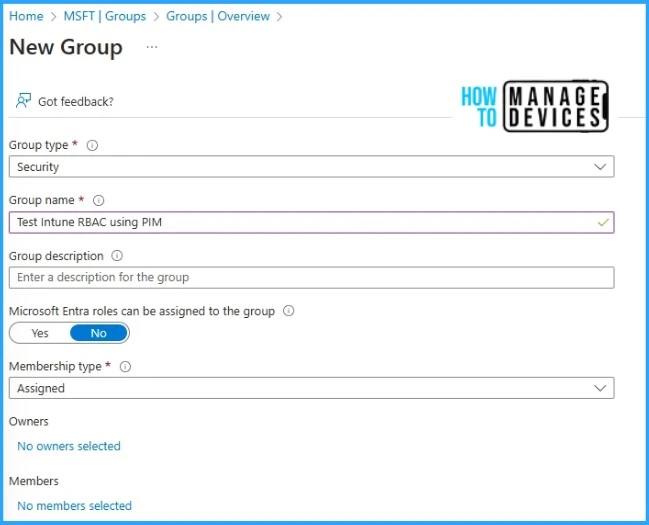The height and width of the screenshot is (525, 649).
Task: Click the Owners section label
Action: (29, 421)
